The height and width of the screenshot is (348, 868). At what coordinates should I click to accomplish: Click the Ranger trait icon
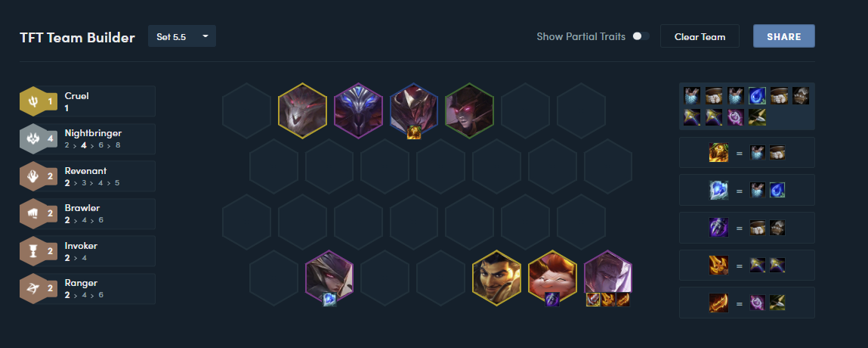pyautogui.click(x=32, y=289)
